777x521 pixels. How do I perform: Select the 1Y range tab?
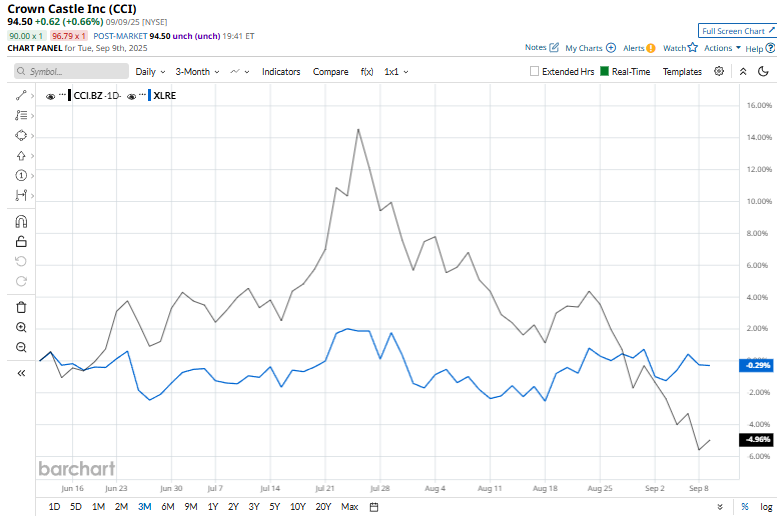[x=213, y=507]
